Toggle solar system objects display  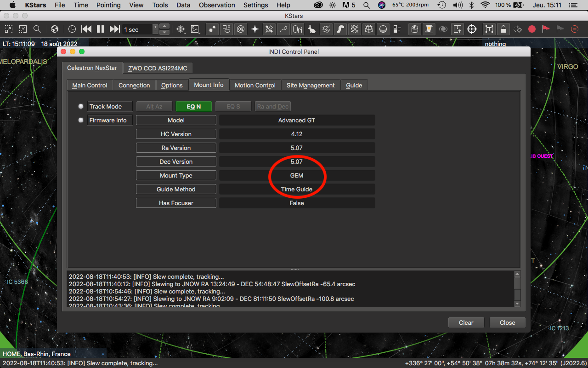(x=240, y=29)
